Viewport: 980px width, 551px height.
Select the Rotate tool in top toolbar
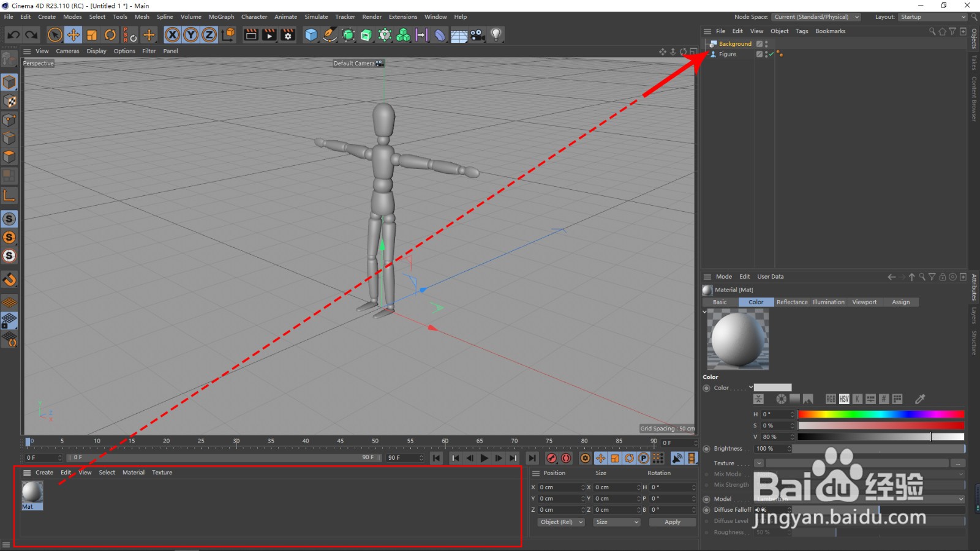[110, 35]
